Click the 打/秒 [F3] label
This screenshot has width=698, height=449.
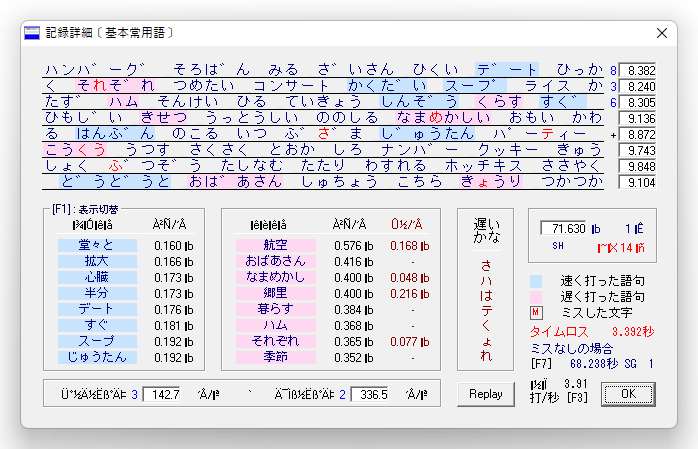pos(559,398)
